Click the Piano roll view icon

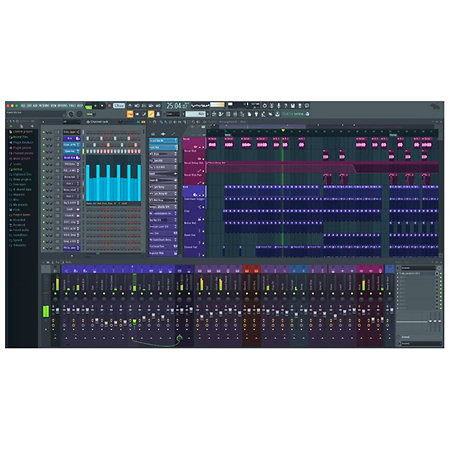[x=137, y=114]
